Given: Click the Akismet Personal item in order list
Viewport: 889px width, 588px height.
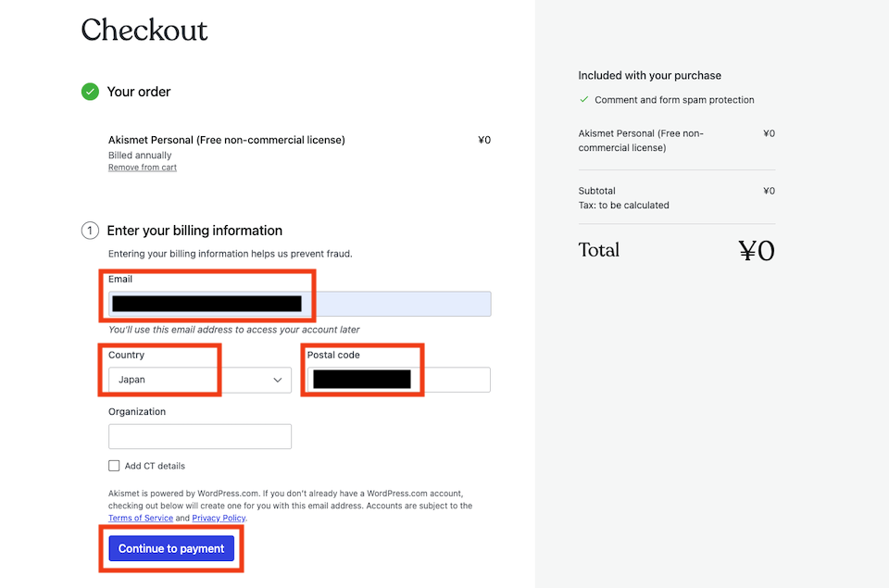Looking at the screenshot, I should [227, 140].
